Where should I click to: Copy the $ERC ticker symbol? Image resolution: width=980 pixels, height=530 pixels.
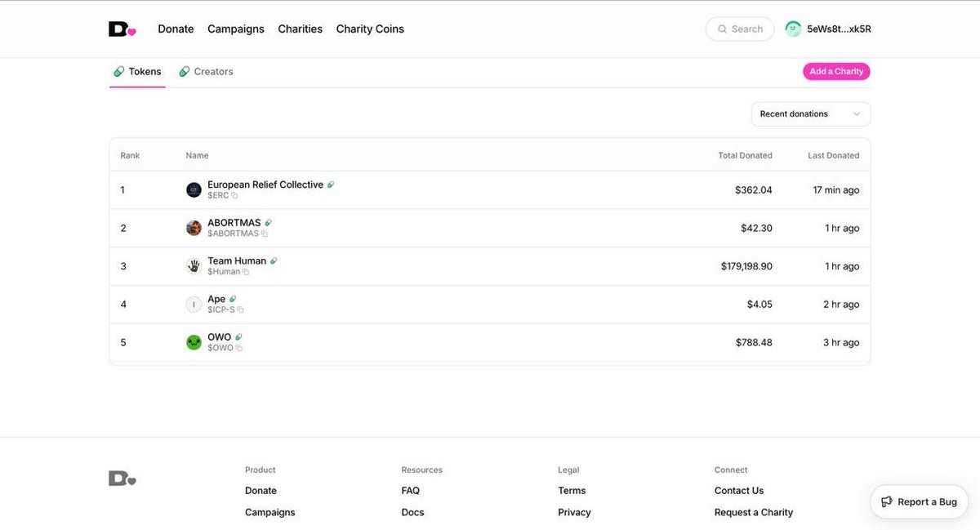(x=234, y=196)
